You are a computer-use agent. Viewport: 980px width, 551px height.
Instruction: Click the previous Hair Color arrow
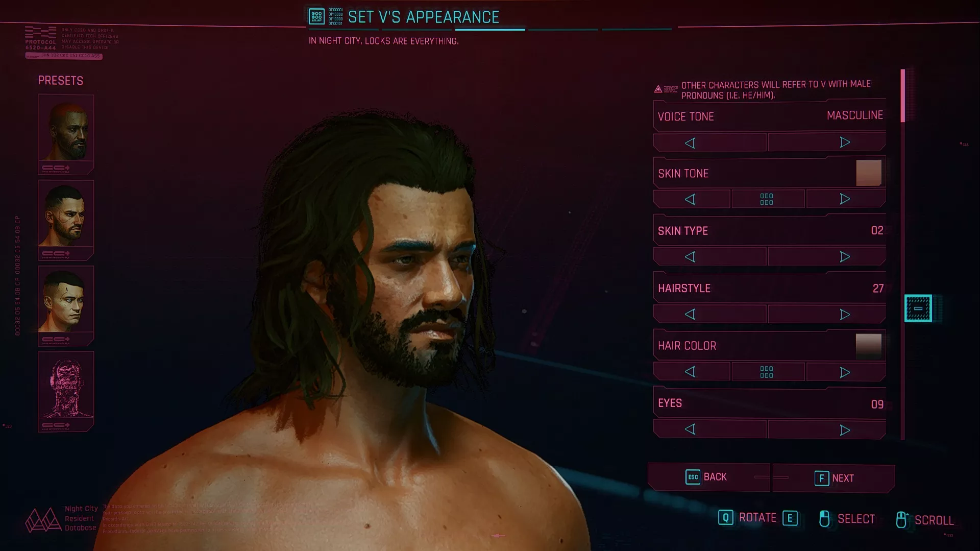(691, 372)
